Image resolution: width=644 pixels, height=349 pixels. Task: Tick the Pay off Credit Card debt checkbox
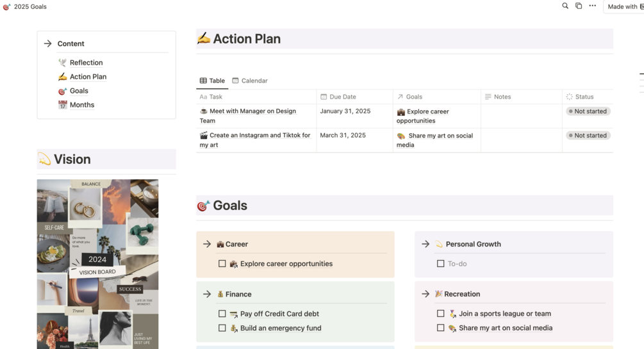pyautogui.click(x=222, y=314)
